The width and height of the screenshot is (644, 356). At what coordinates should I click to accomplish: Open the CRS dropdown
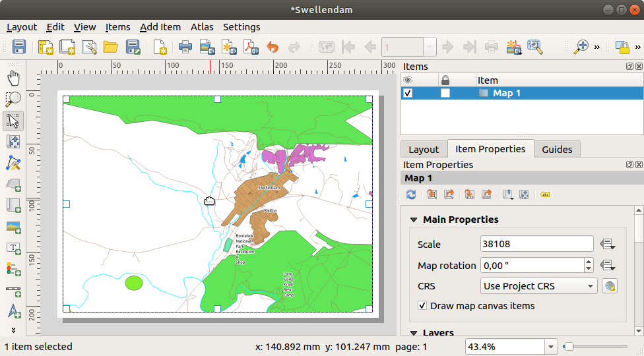point(538,286)
